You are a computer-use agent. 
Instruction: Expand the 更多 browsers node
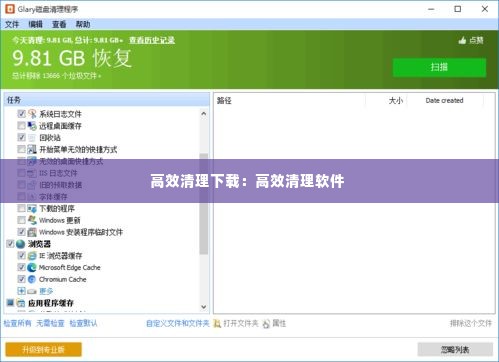[x=21, y=291]
